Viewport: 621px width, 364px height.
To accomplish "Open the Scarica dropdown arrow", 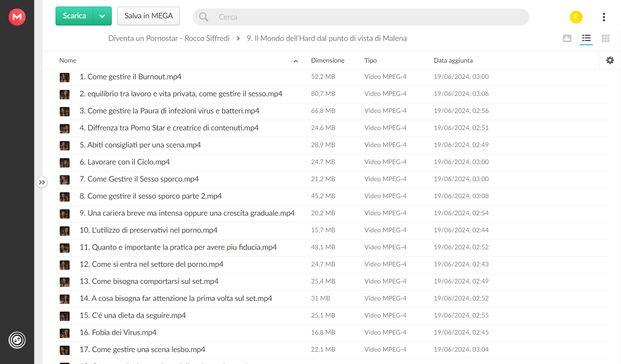I will [102, 16].
